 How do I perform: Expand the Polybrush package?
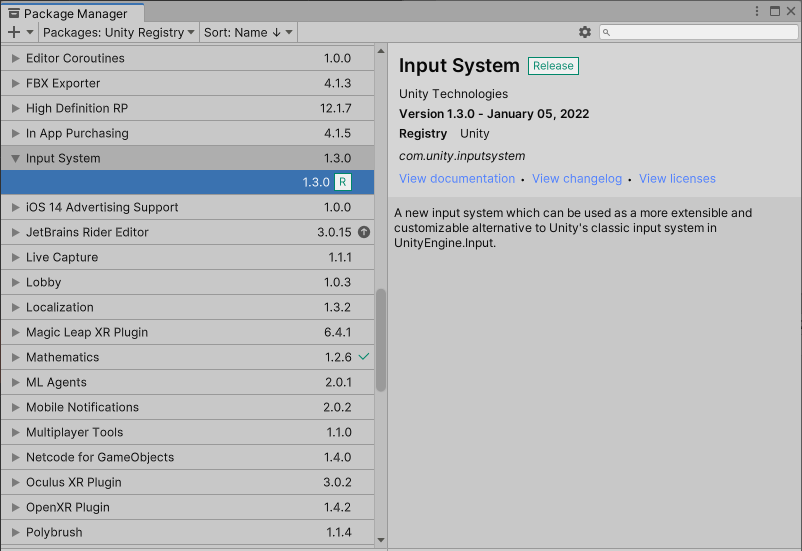pos(15,533)
